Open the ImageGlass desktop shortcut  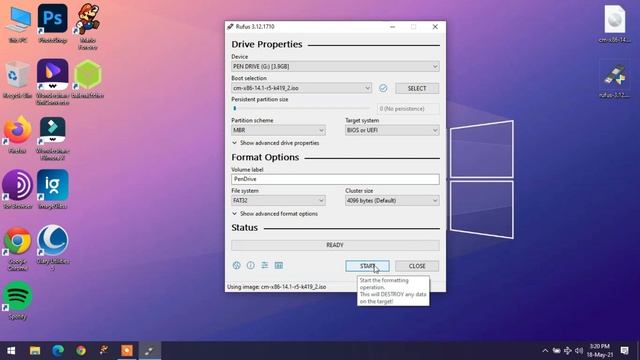coord(53,190)
